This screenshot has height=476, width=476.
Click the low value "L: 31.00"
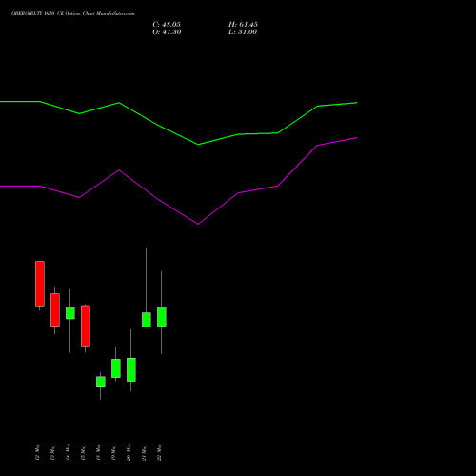pyautogui.click(x=243, y=32)
